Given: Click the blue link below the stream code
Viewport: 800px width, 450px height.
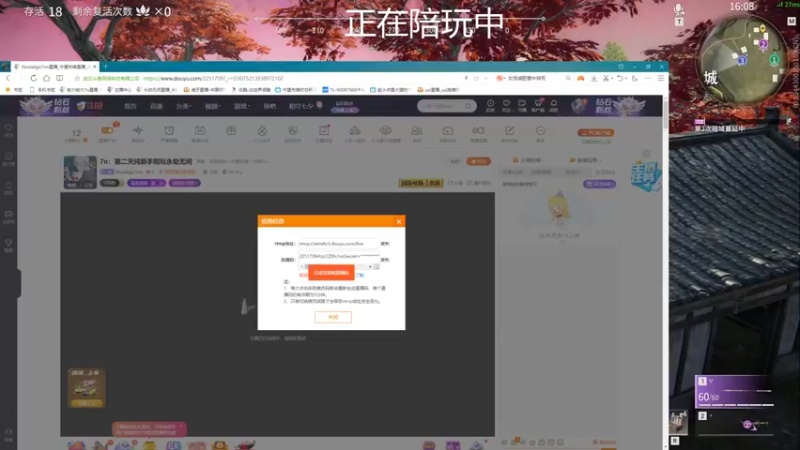Looking at the screenshot, I should pyautogui.click(x=360, y=276).
